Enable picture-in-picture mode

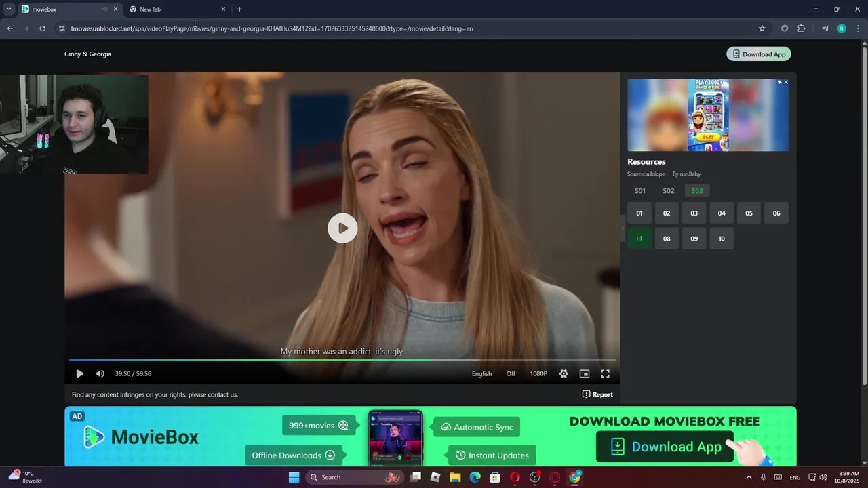[x=585, y=373]
